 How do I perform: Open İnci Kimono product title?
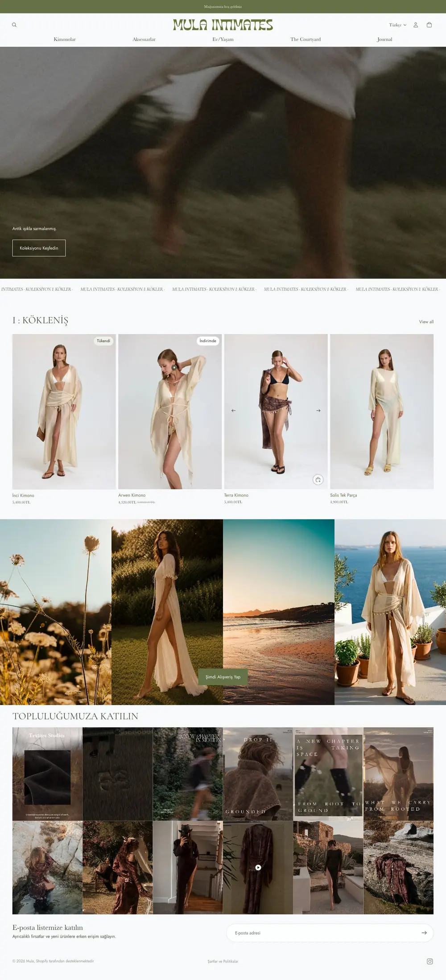(23, 495)
